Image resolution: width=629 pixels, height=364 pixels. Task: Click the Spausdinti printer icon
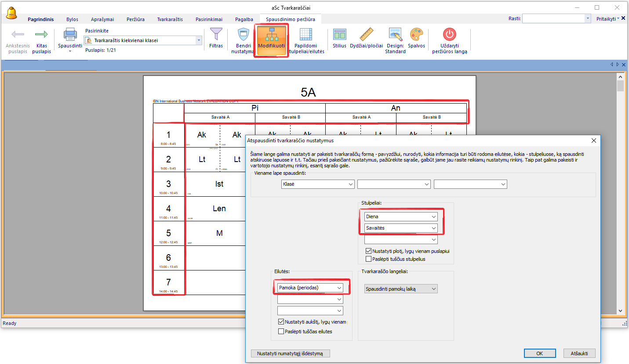coord(70,35)
